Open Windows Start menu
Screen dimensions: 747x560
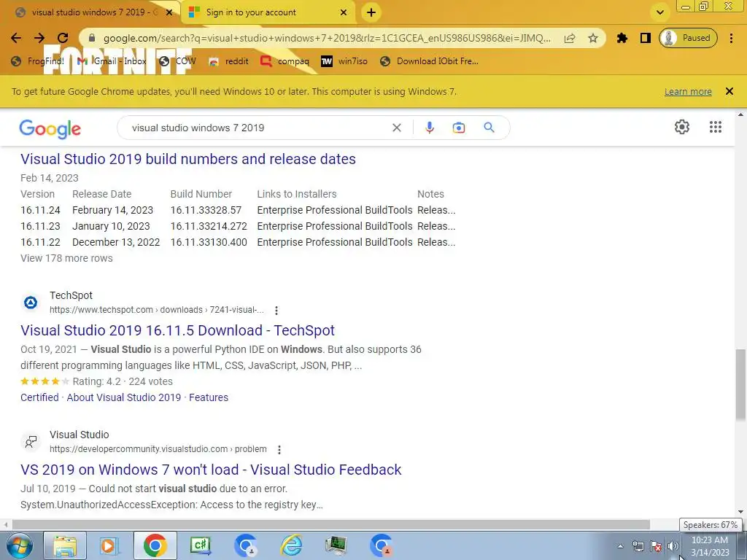pos(20,545)
